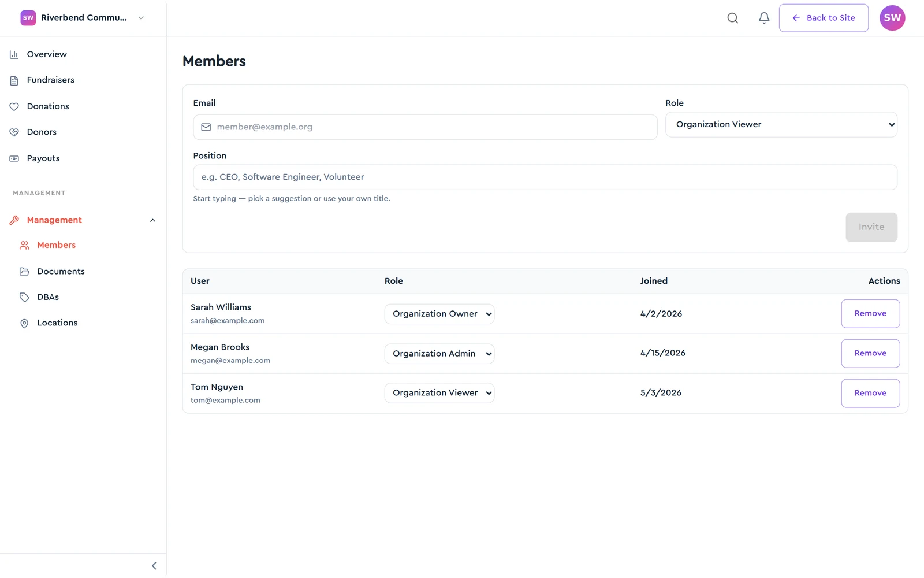The width and height of the screenshot is (924, 578).
Task: Click Back to Site button
Action: tap(824, 18)
